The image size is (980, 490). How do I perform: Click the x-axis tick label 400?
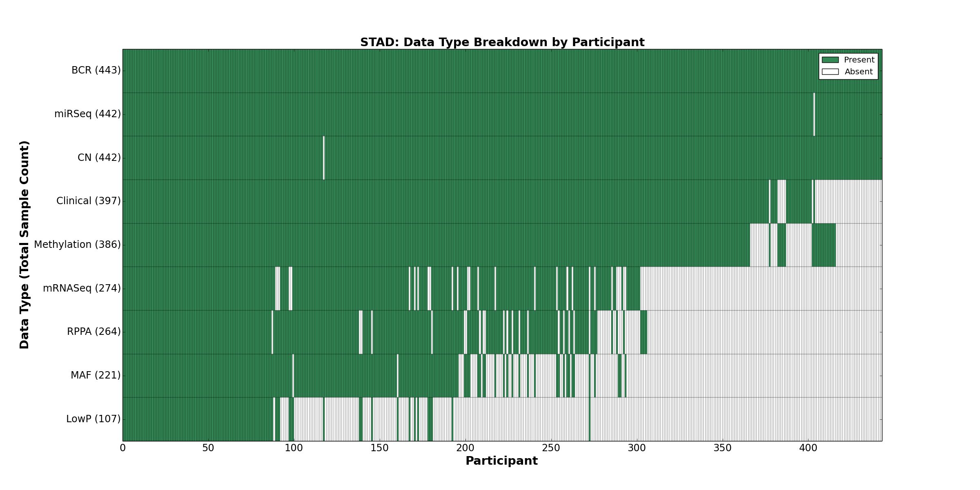[x=808, y=448]
